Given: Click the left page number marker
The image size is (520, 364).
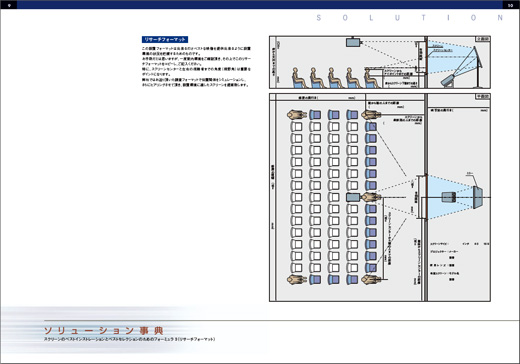Looking at the screenshot, I should (x=9, y=5).
